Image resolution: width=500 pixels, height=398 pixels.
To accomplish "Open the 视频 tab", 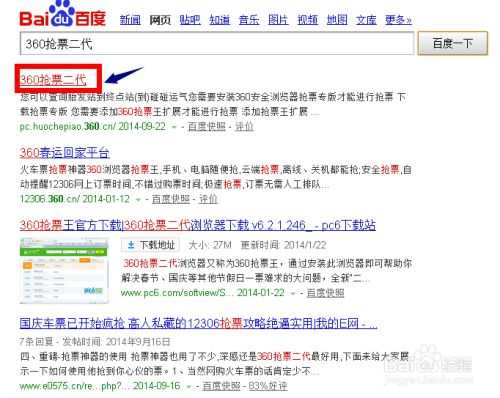I will (x=307, y=20).
